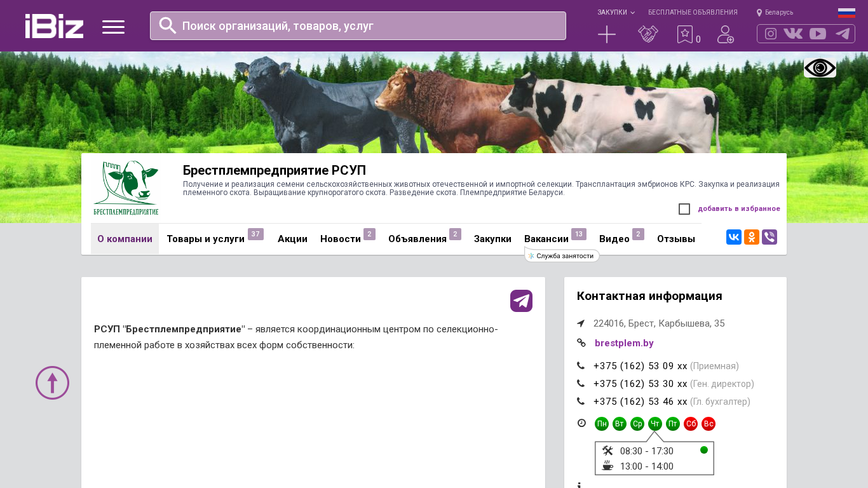The height and width of the screenshot is (488, 868).
Task: Select Thursday (Чт) schedule day
Action: click(655, 424)
